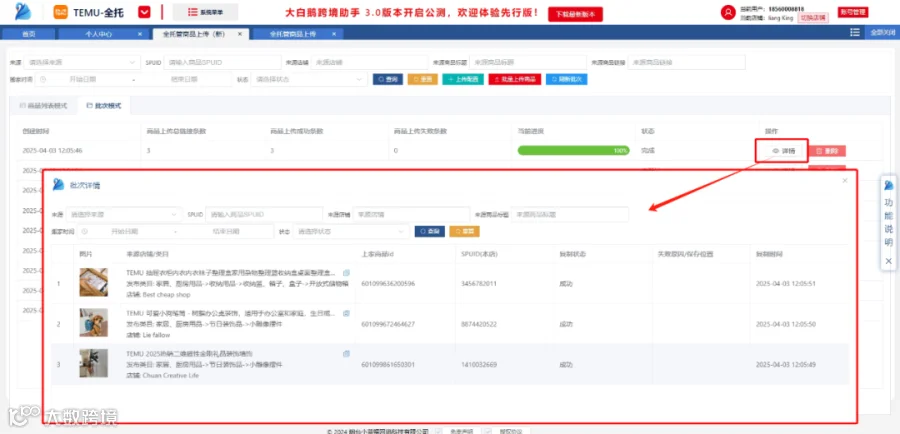The height and width of the screenshot is (434, 900).
Task: Open 结束日期 picker in 批次详情 dialog
Action: tap(227, 231)
